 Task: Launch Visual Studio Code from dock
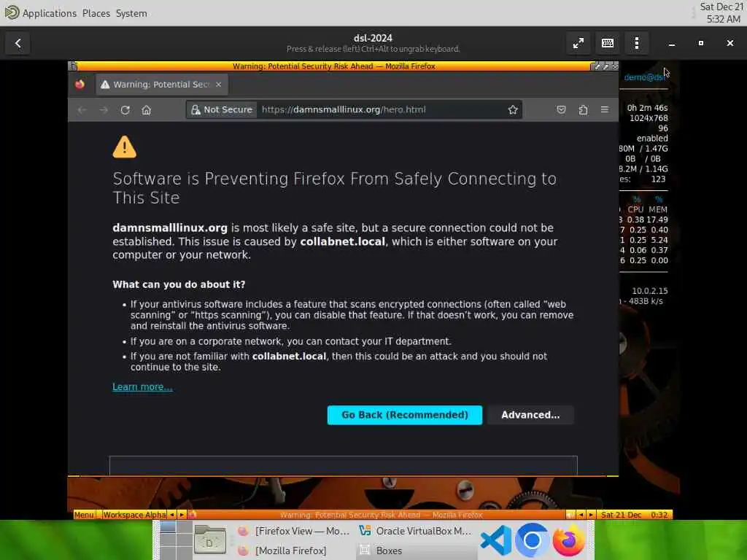[496, 540]
